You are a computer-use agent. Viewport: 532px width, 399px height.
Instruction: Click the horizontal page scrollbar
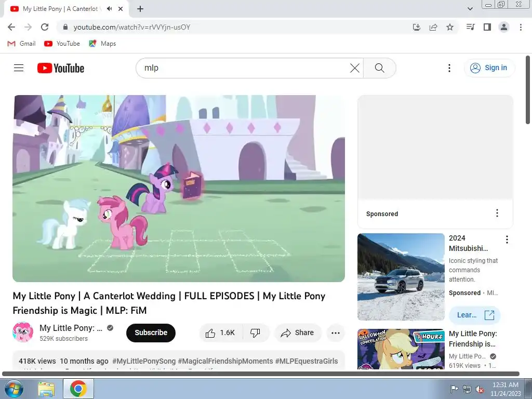261,374
